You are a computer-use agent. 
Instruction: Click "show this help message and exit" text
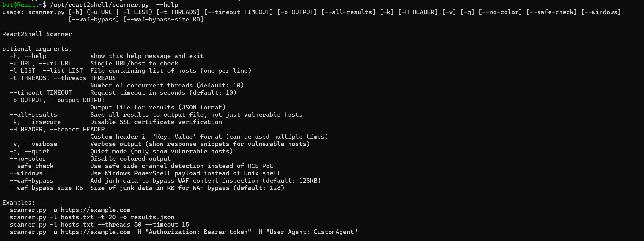[x=147, y=56]
